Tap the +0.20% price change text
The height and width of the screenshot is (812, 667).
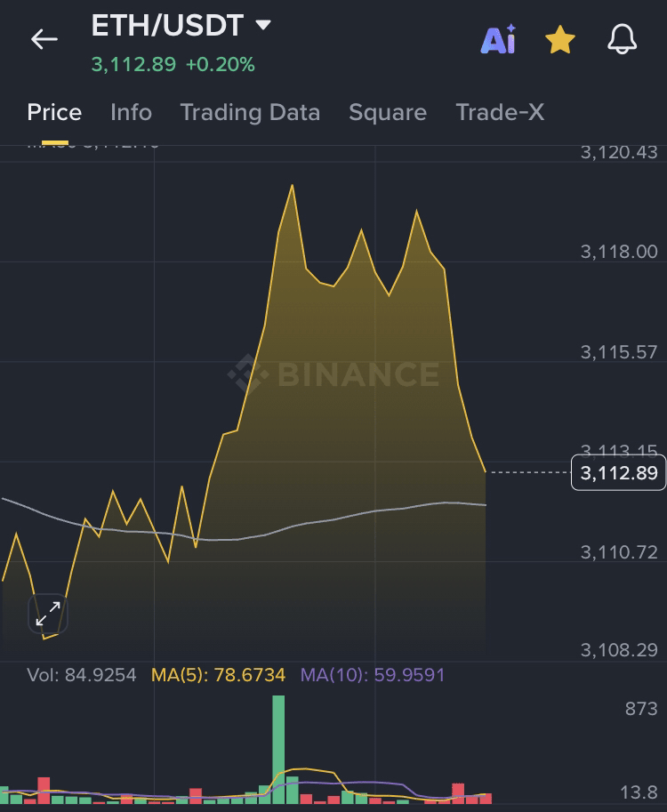click(x=220, y=65)
